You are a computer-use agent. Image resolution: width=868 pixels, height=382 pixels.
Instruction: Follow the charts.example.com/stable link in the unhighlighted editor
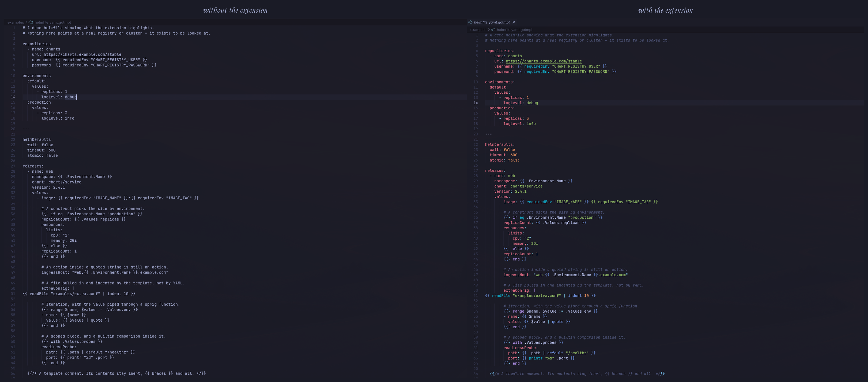point(82,55)
